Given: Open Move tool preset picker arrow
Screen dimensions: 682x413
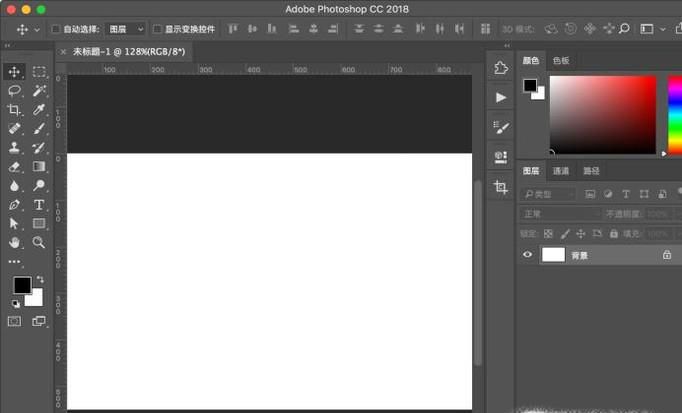Looking at the screenshot, I should [x=37, y=30].
